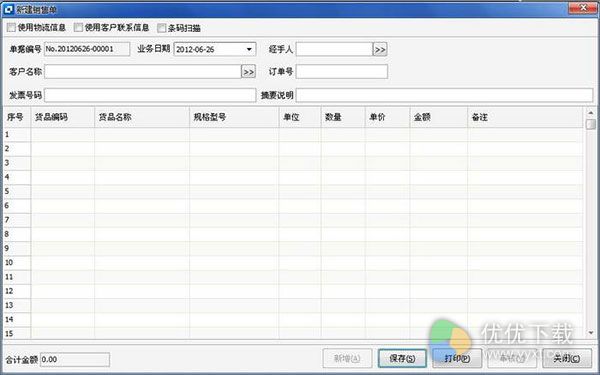Select row number 5 in the table
600x375 pixels.
click(17, 191)
